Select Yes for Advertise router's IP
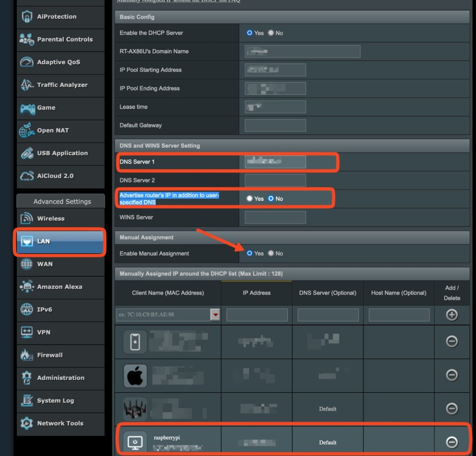 (x=250, y=198)
